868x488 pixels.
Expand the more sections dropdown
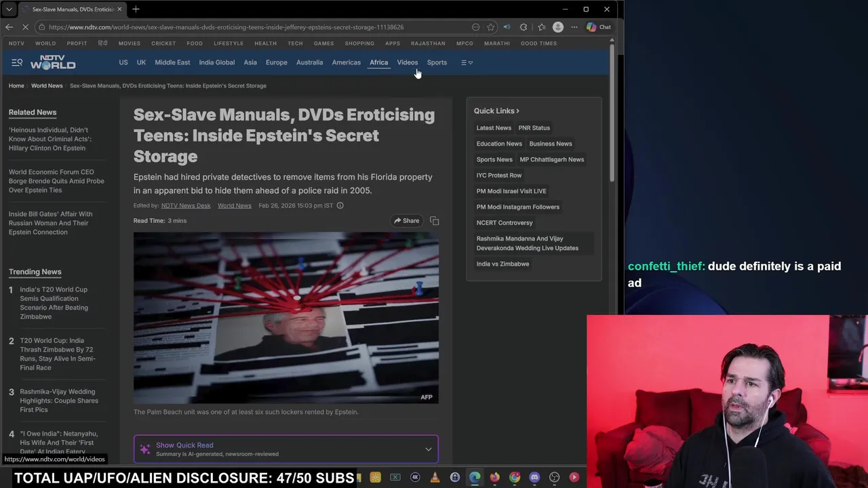click(x=467, y=62)
